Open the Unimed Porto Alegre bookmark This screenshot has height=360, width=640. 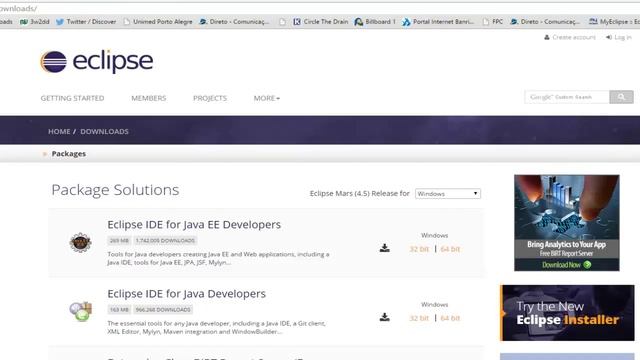(158, 22)
